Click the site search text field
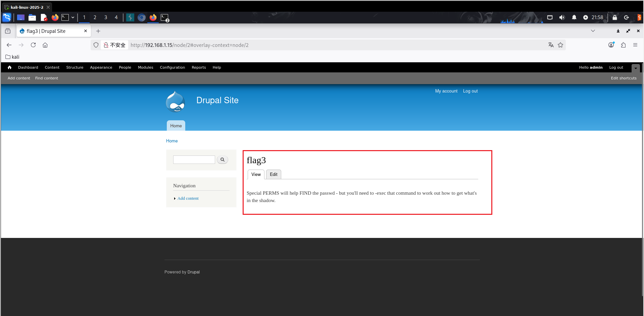The image size is (644, 316). pos(194,160)
